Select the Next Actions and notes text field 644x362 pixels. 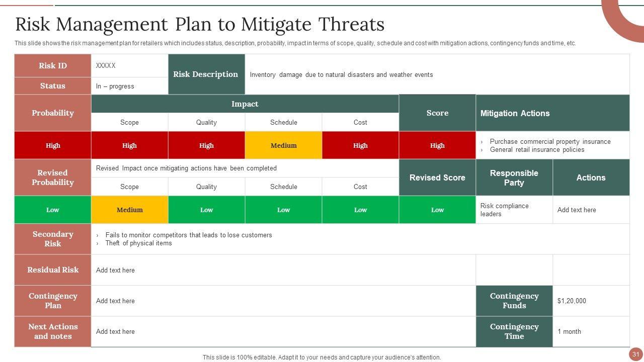283,331
